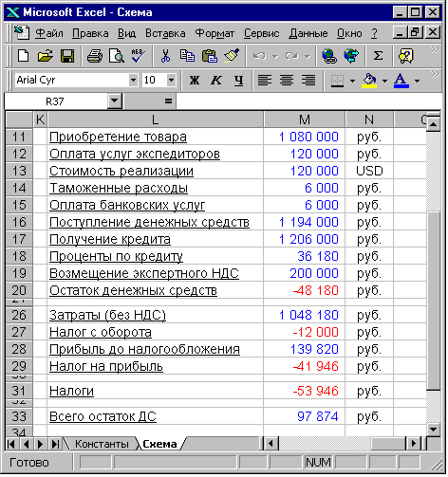Click horizontal scrollbar right arrow

coord(414,444)
